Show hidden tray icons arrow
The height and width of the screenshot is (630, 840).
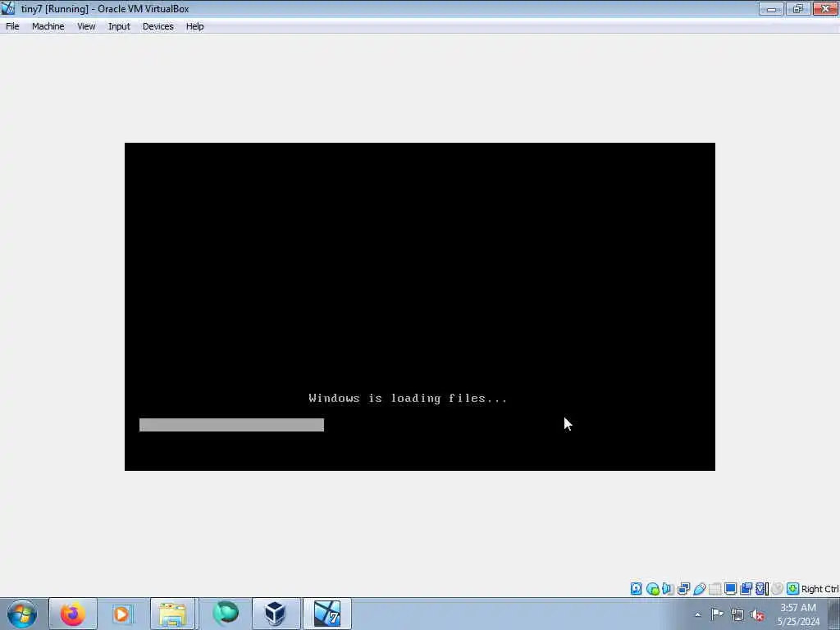pyautogui.click(x=697, y=614)
